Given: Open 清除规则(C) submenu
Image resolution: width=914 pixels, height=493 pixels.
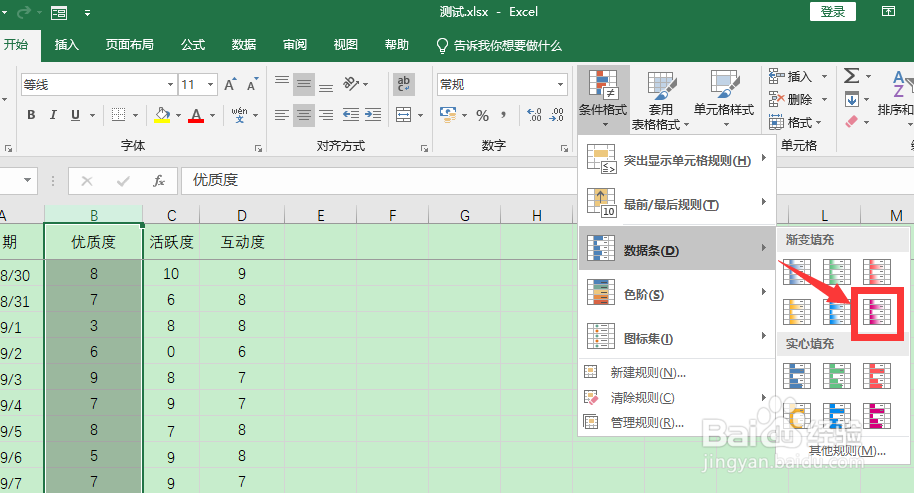Looking at the screenshot, I should [x=677, y=397].
